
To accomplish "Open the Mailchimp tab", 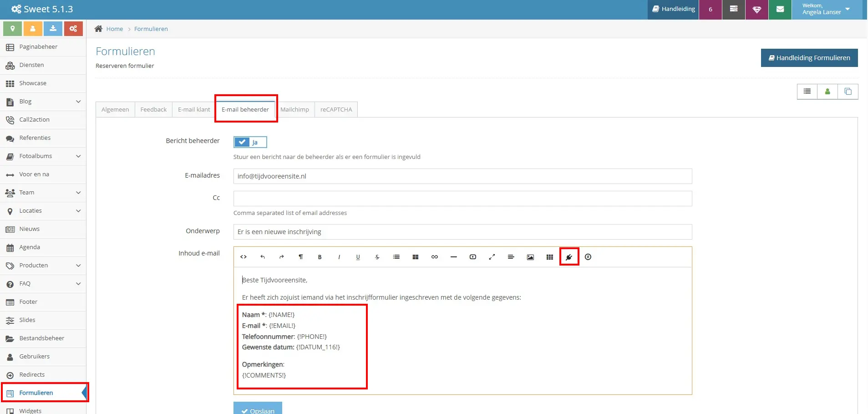I will click(294, 109).
